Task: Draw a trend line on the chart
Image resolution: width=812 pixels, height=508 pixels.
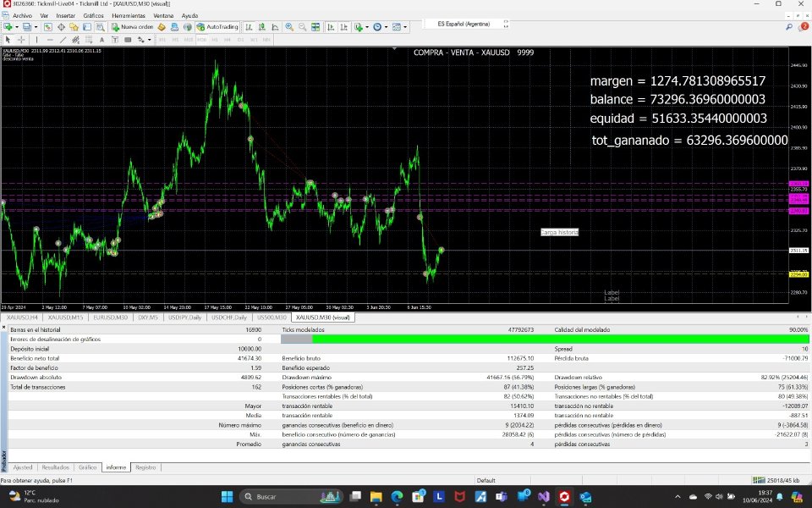Action: pyautogui.click(x=63, y=39)
